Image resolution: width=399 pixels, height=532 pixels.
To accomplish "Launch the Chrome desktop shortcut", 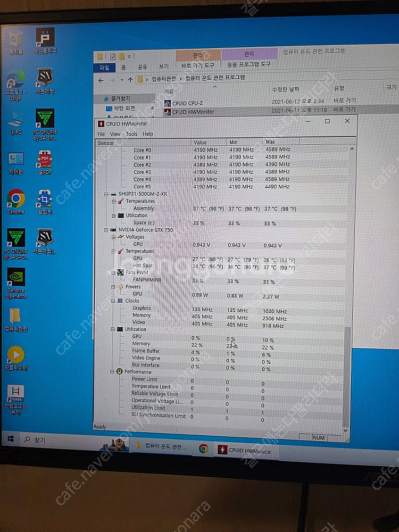I will tap(16, 199).
